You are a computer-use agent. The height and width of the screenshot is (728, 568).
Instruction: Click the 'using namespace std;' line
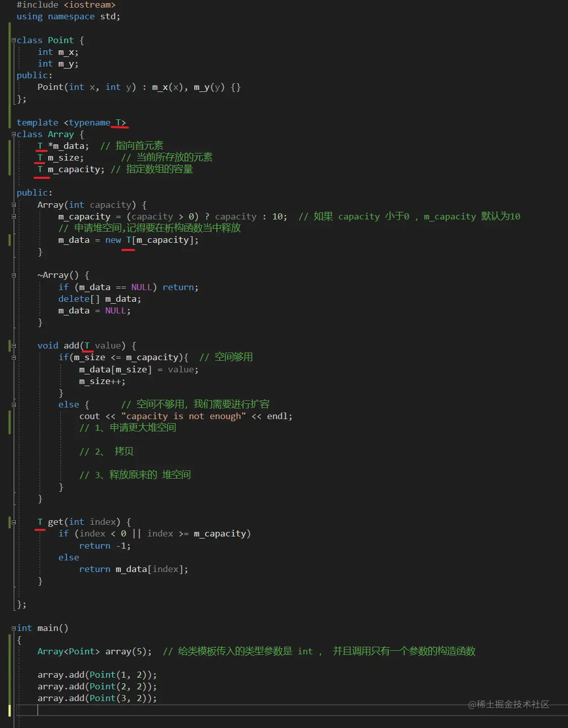point(69,17)
